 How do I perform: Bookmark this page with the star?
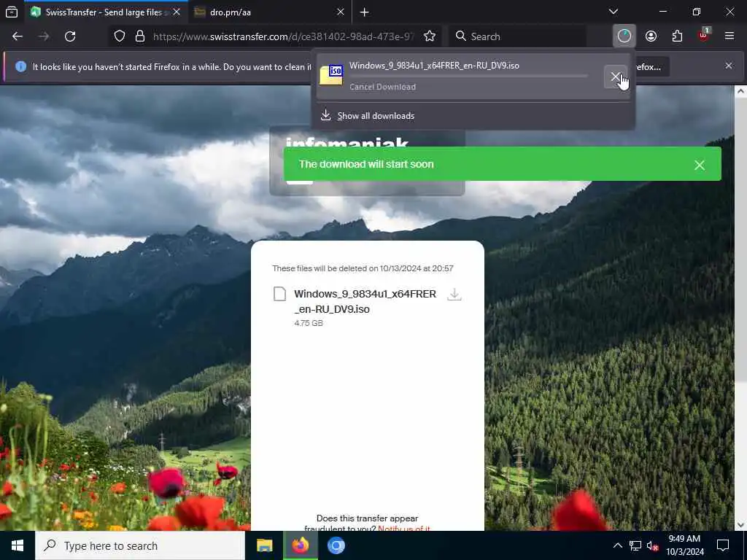coord(430,36)
